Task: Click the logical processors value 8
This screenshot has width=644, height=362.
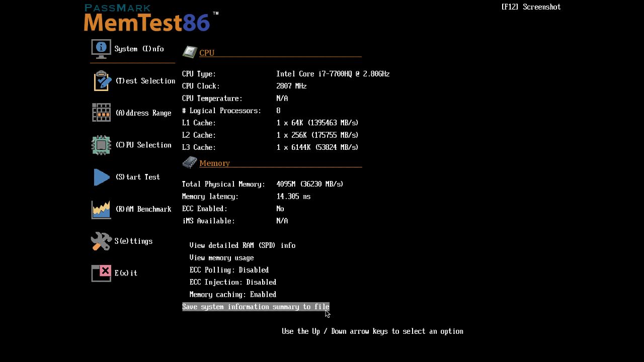Action: coord(278,111)
